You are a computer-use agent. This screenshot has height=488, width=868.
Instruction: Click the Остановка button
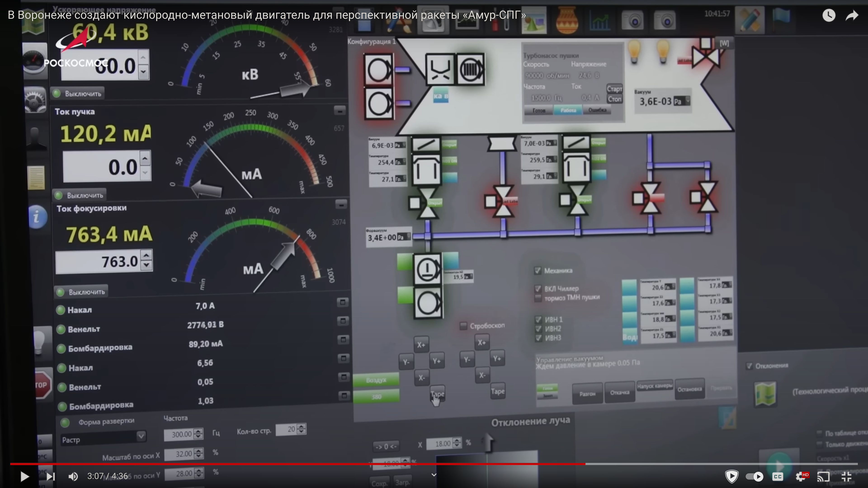tap(689, 389)
